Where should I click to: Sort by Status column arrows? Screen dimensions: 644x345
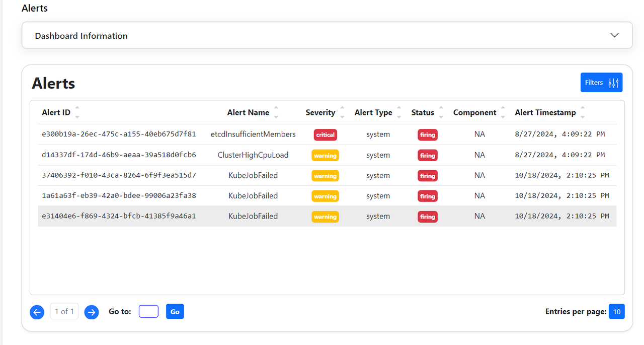(x=441, y=112)
